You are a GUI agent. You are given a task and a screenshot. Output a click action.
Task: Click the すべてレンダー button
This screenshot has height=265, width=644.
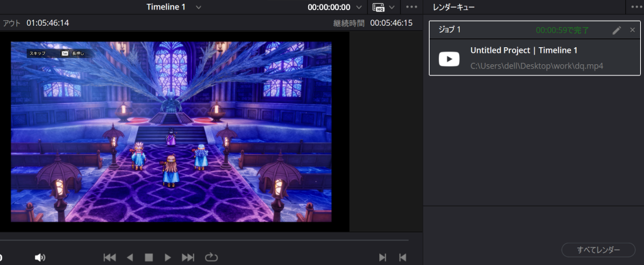click(x=598, y=250)
